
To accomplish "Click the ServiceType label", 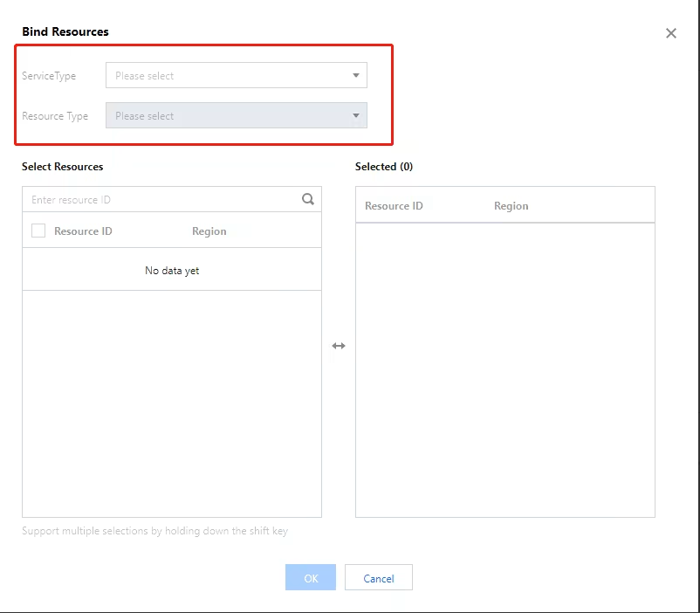I will [x=49, y=76].
